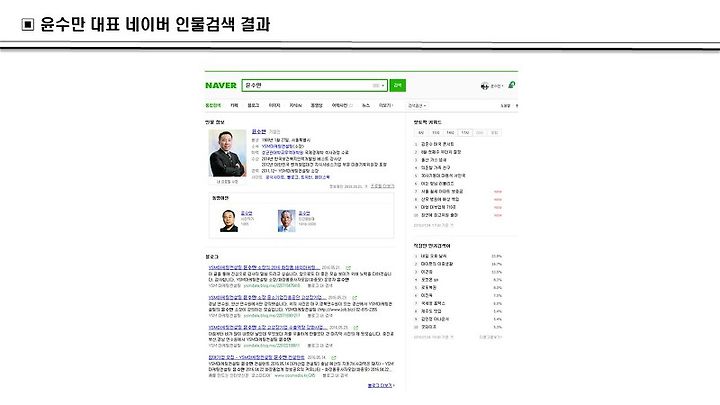Expand the 더보기 tab menu
The image size is (720, 405).
(x=386, y=106)
